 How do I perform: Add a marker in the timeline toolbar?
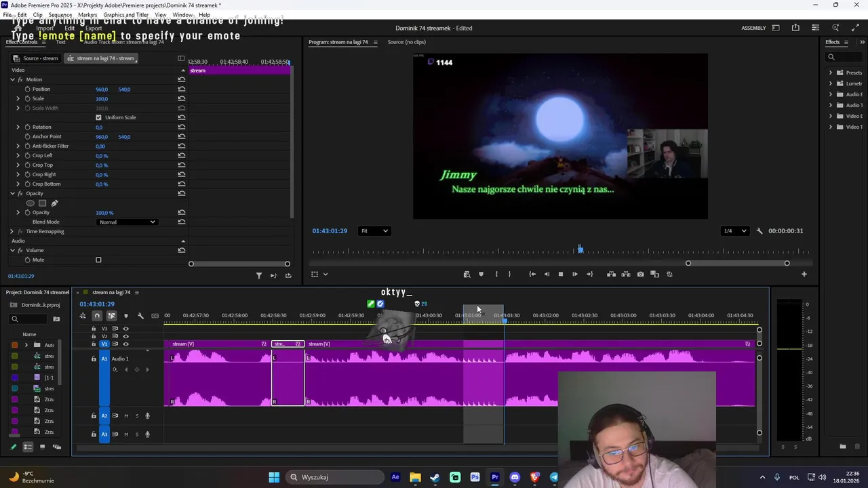(125, 316)
